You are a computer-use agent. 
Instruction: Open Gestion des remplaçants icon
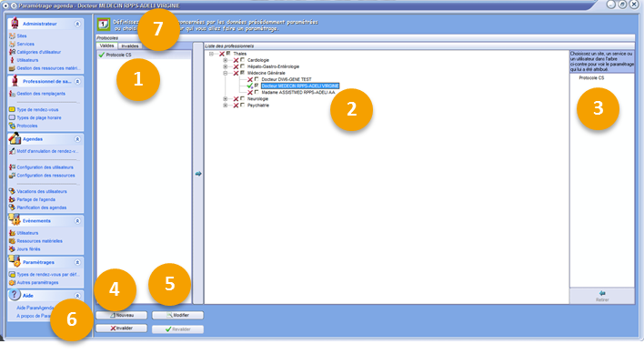[12, 94]
